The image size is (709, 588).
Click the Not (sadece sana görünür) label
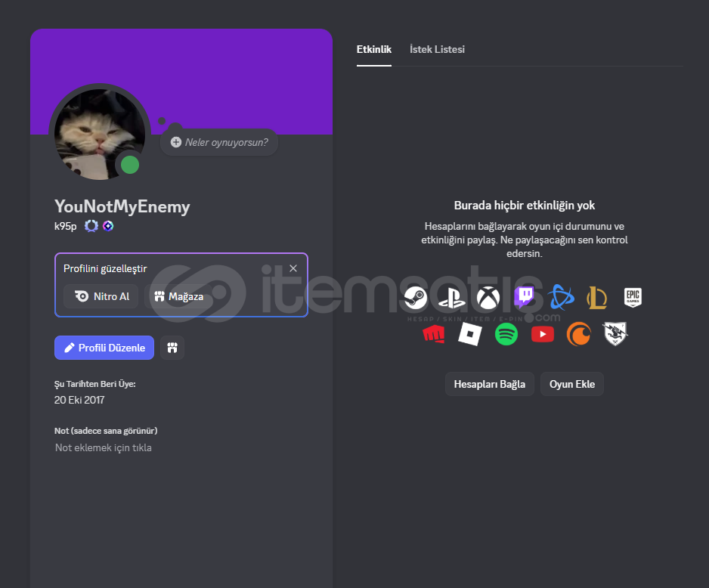(x=106, y=431)
